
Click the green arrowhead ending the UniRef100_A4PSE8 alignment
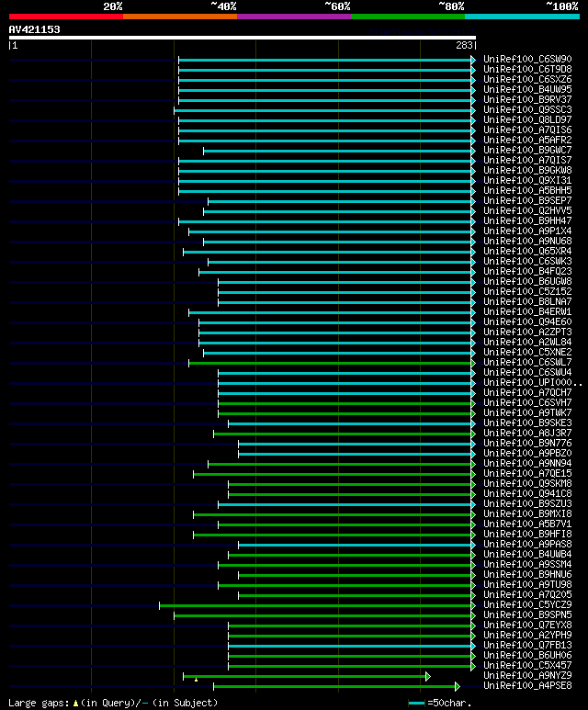tap(458, 687)
